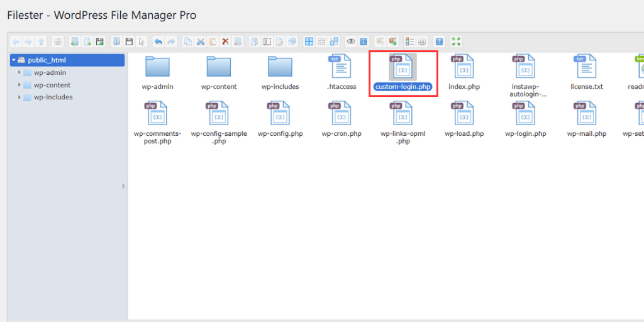
Task: Click the open folder toolbar icon
Action: point(116,42)
